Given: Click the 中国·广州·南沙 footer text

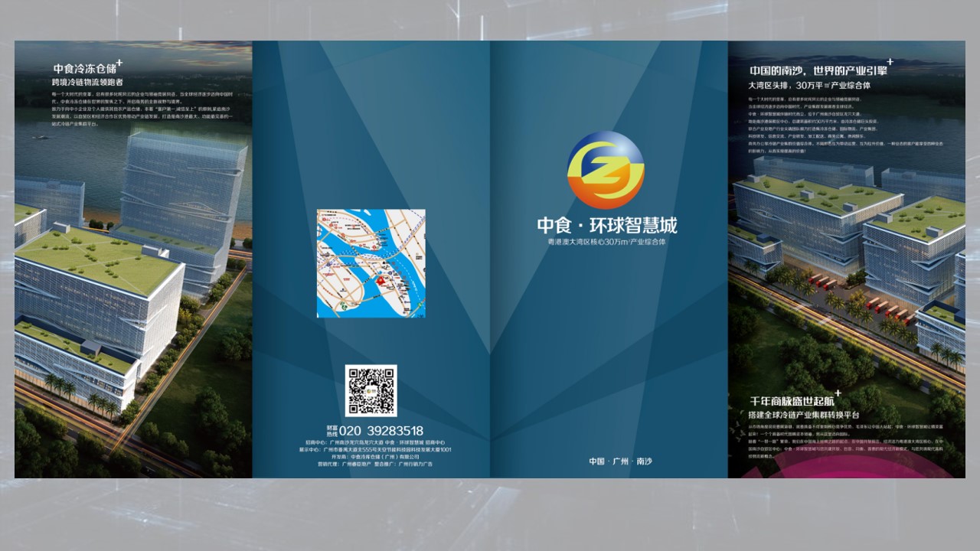Looking at the screenshot, I should (620, 461).
